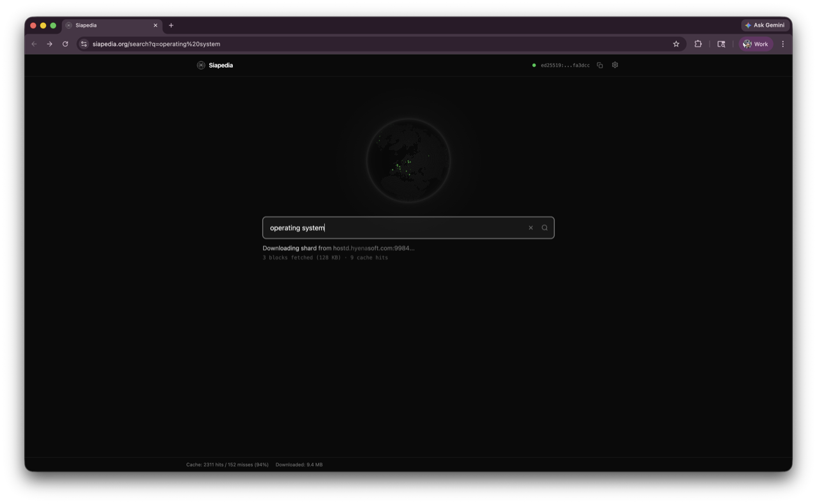
Task: Open the Siapedia home link text
Action: [221, 65]
